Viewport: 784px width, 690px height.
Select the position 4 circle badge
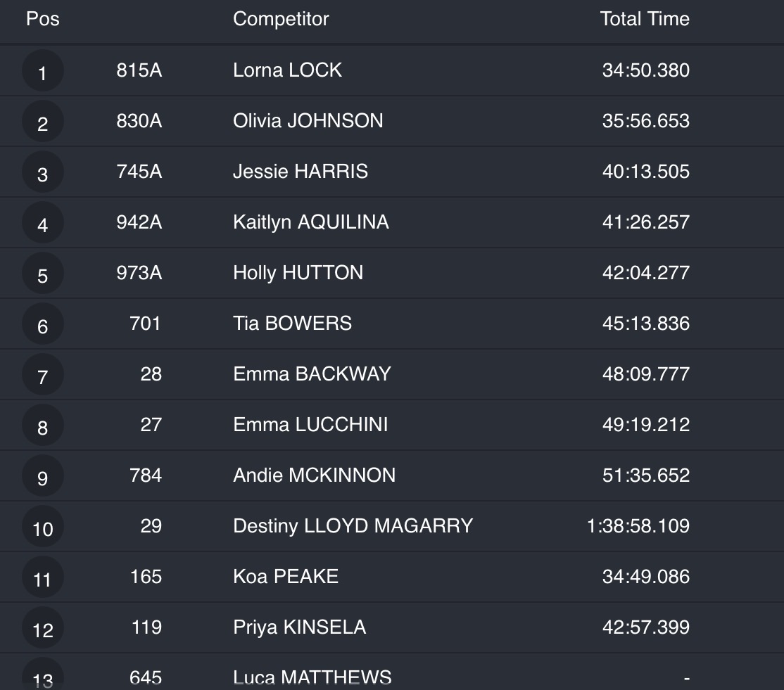43,223
